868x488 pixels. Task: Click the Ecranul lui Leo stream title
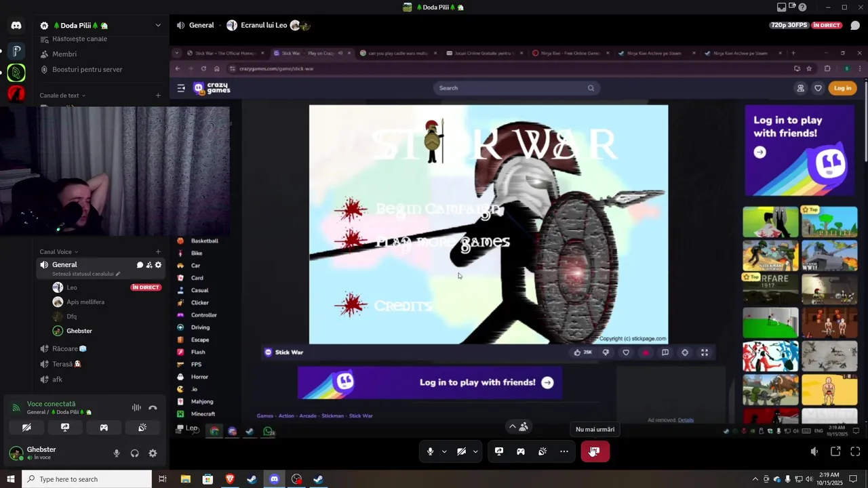tap(264, 25)
